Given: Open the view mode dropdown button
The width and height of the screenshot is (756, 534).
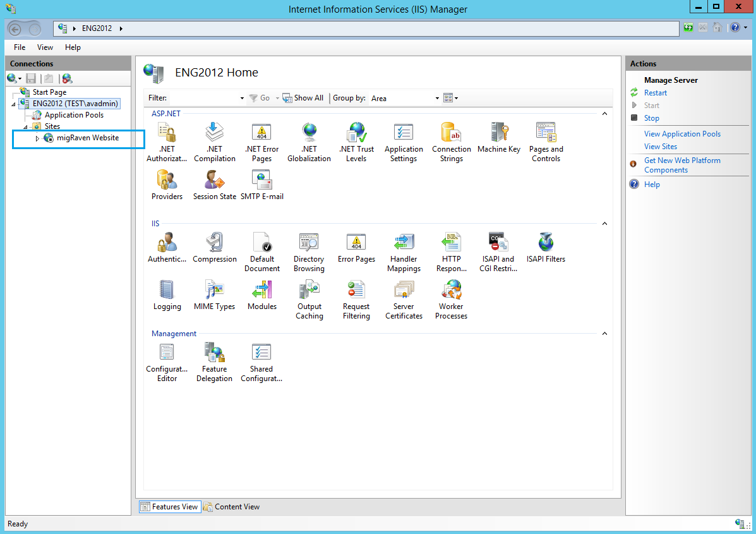Looking at the screenshot, I should [x=451, y=98].
